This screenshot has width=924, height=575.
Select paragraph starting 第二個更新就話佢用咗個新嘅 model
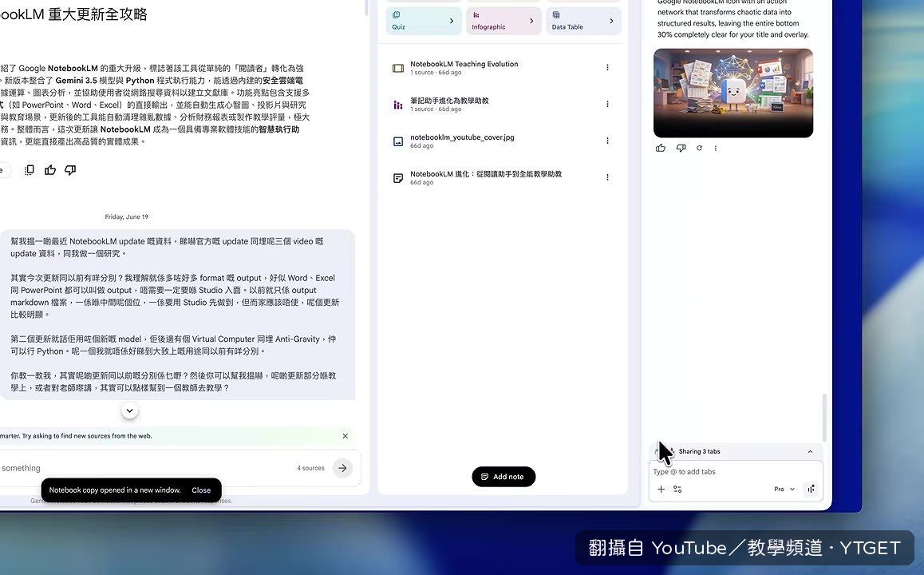173,345
